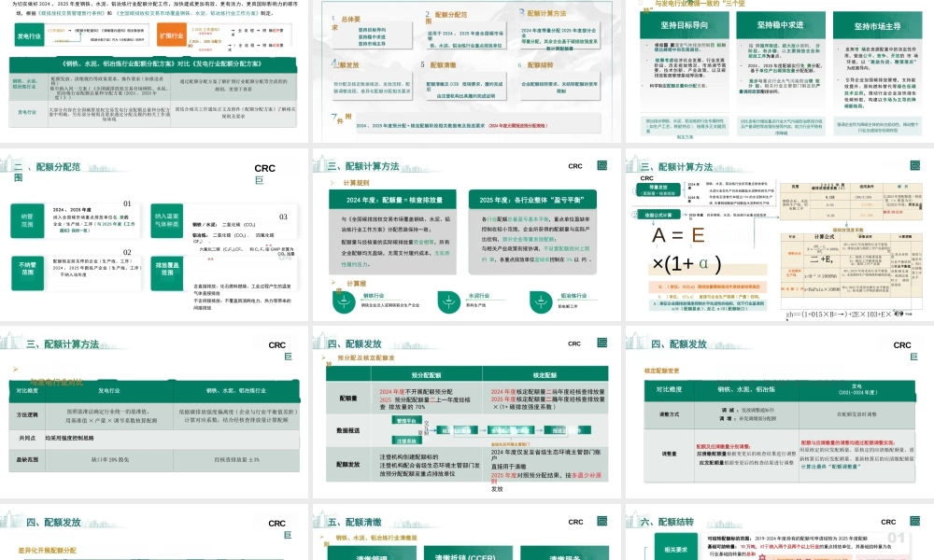The image size is (934, 560).
Task: Click the 钢铁行业 person icon on quota calculation slide
Action: 344,301
